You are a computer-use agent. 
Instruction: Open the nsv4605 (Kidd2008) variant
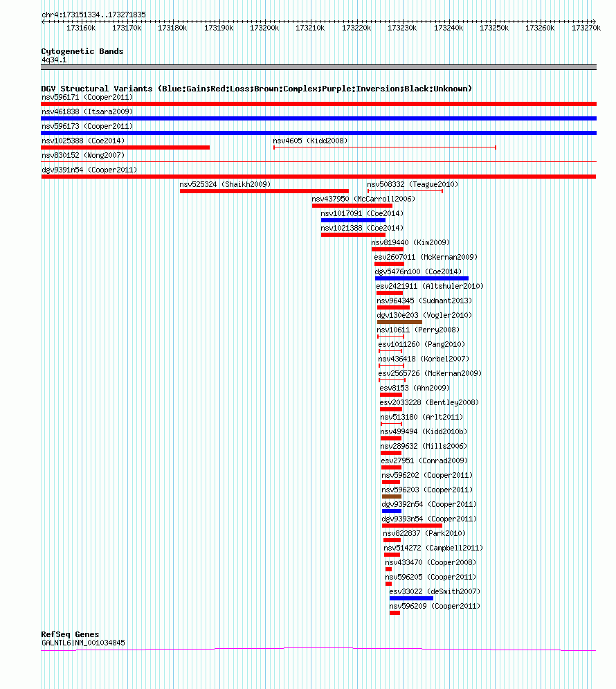pos(385,147)
